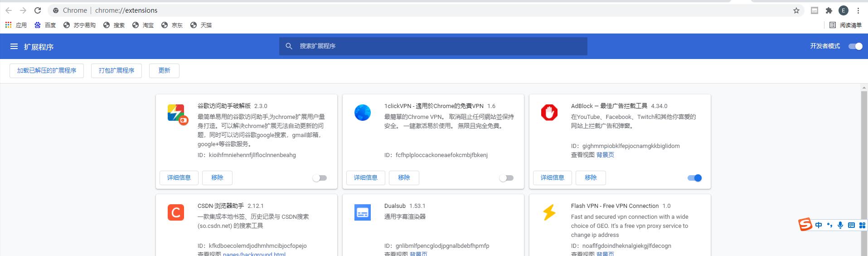This screenshot has height=256, width=868.
Task: Click the 更新 button
Action: pos(164,70)
